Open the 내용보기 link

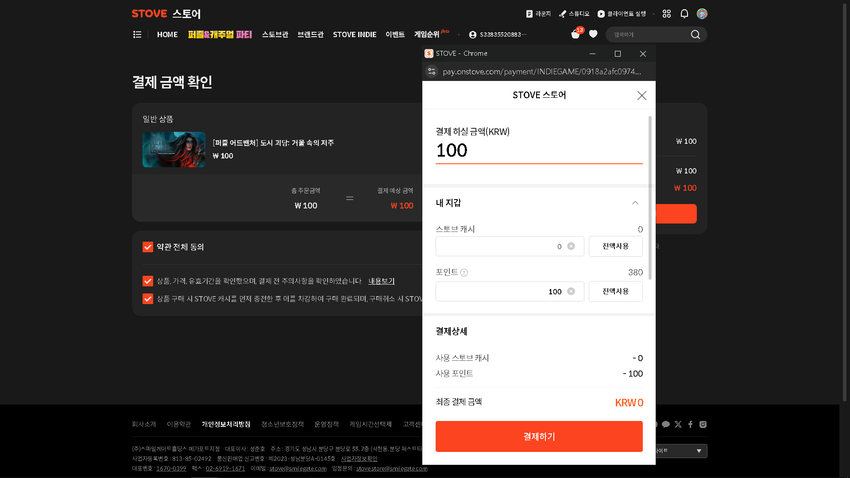click(381, 281)
